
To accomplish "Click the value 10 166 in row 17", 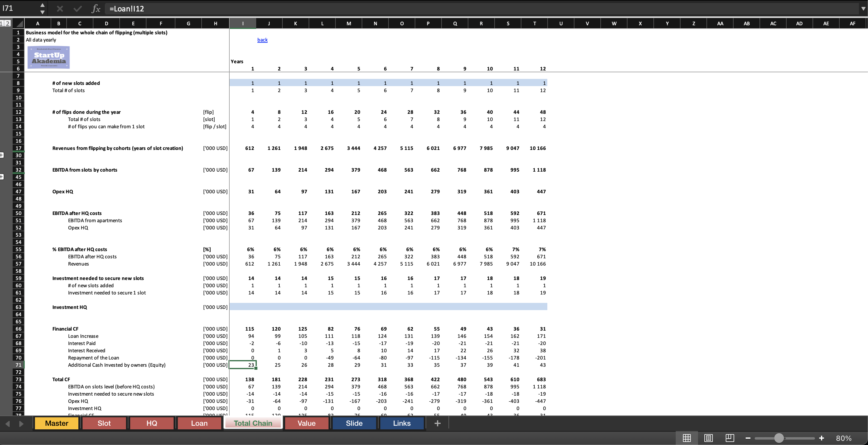I will pos(537,148).
